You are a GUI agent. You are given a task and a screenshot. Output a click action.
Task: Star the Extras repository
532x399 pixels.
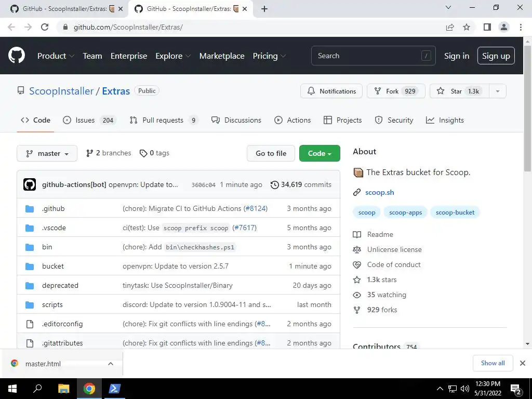coord(459,91)
